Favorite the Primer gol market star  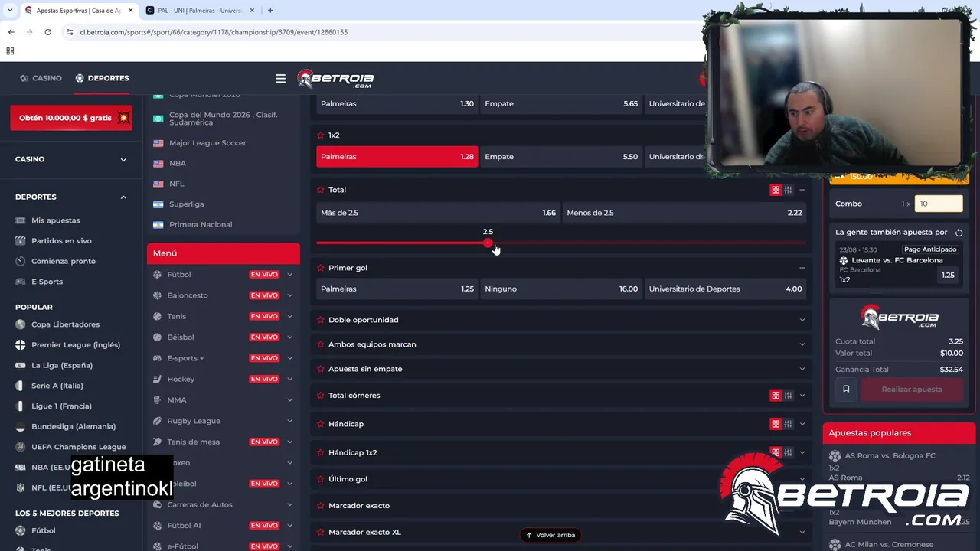[321, 268]
